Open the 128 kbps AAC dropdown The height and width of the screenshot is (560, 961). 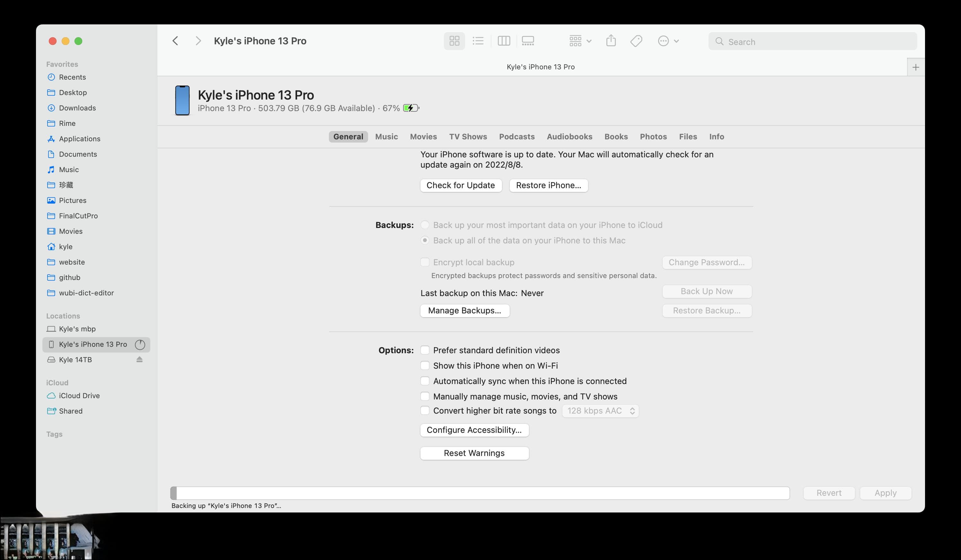pyautogui.click(x=600, y=411)
